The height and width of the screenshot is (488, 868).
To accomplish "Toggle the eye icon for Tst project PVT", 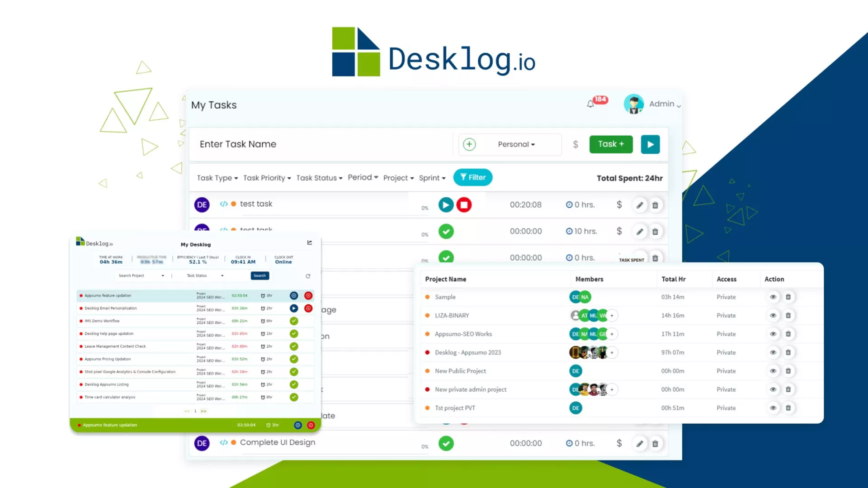I will [773, 408].
